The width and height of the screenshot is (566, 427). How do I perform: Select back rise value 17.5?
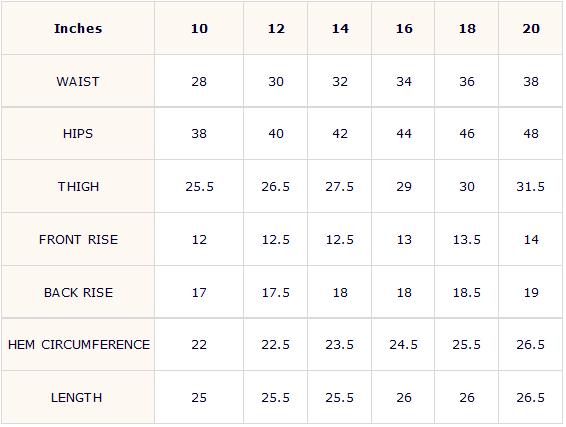pyautogui.click(x=275, y=292)
